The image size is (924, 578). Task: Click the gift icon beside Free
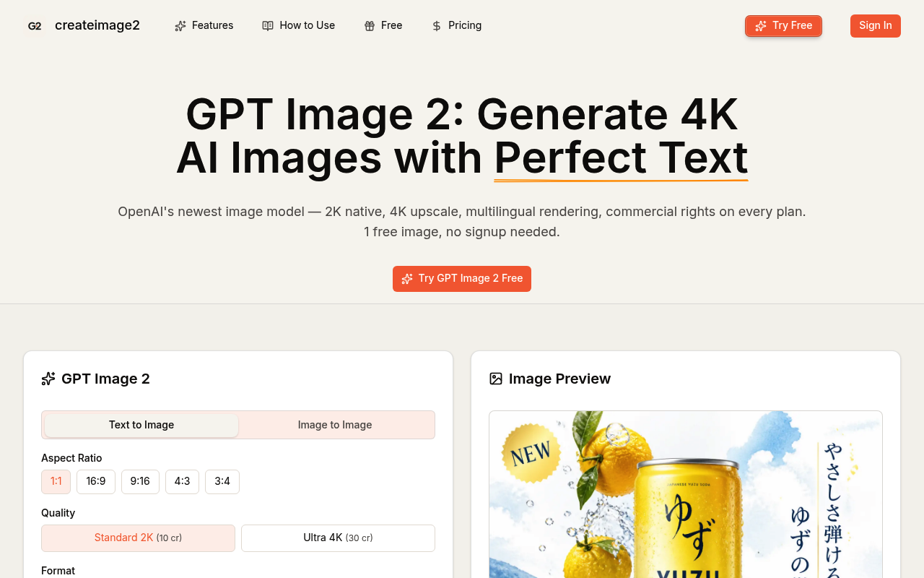[370, 26]
